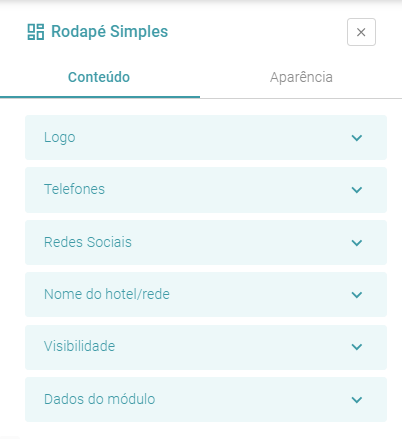The height and width of the screenshot is (439, 402).
Task: Click the Rodapé Simples panel title
Action: (x=109, y=32)
